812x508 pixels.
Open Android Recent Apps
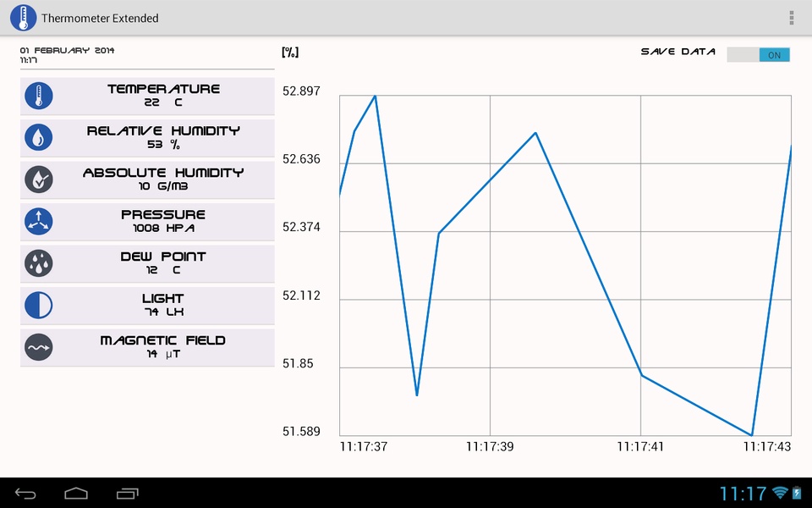(128, 494)
